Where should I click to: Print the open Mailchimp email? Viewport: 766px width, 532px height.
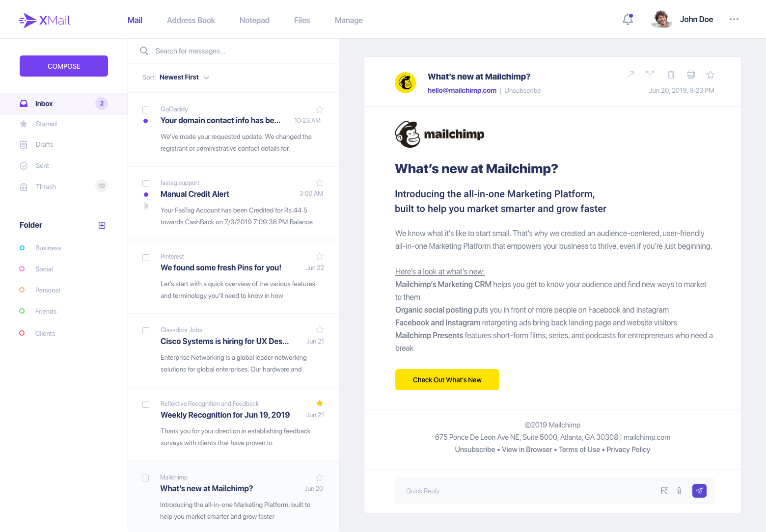[x=691, y=75]
